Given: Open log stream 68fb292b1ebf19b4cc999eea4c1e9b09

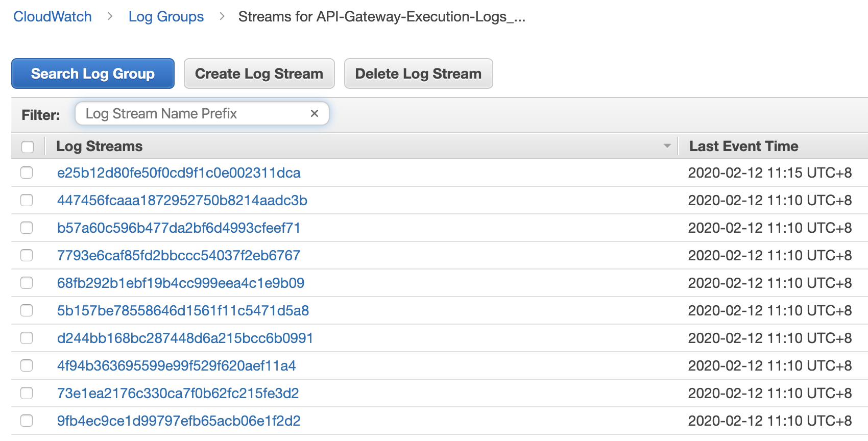Looking at the screenshot, I should point(181,283).
